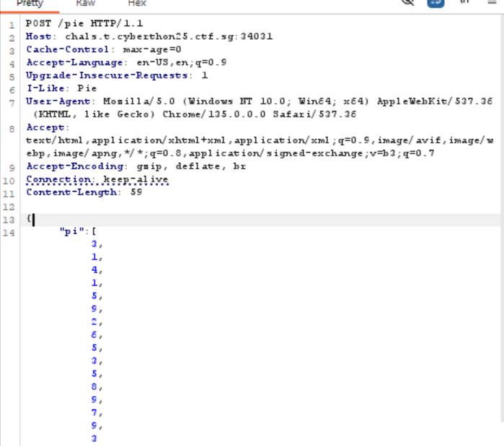Switch to the Hex view tab
Image resolution: width=504 pixels, height=446 pixels.
click(137, 4)
